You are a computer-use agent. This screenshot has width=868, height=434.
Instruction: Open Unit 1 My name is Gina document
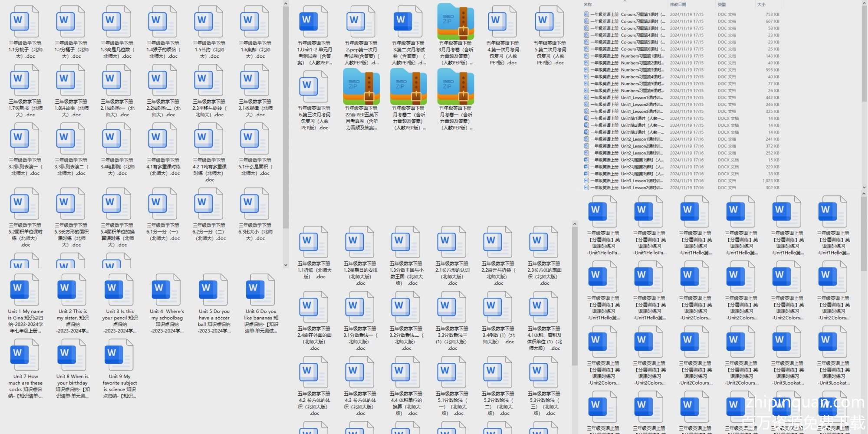tap(25, 290)
